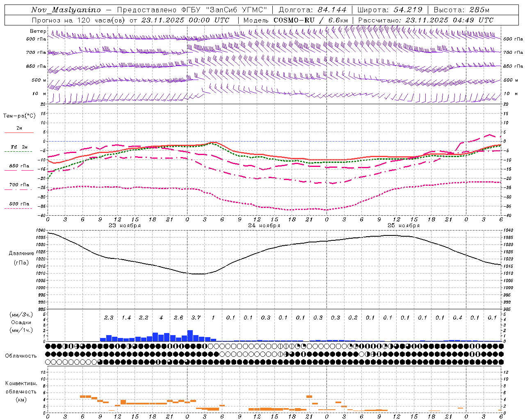This screenshot has height=420, width=525.
Task: Click the '(мм/3ч.)' precipitation unit label
Action: (x=21, y=315)
